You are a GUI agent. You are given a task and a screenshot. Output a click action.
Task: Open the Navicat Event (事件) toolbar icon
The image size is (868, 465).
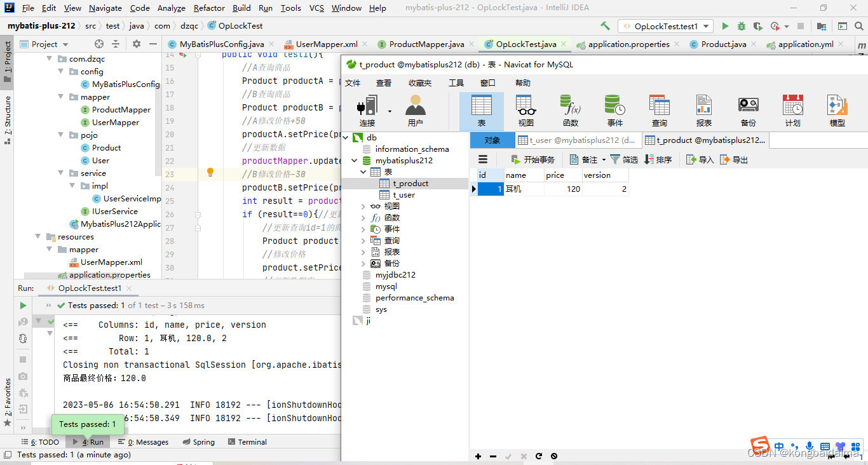coord(614,111)
